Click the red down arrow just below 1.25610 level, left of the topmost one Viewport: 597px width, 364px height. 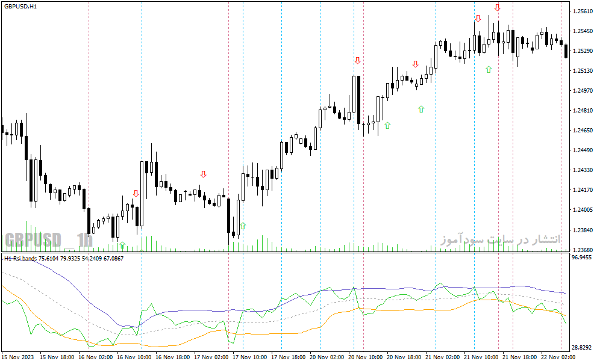click(478, 18)
